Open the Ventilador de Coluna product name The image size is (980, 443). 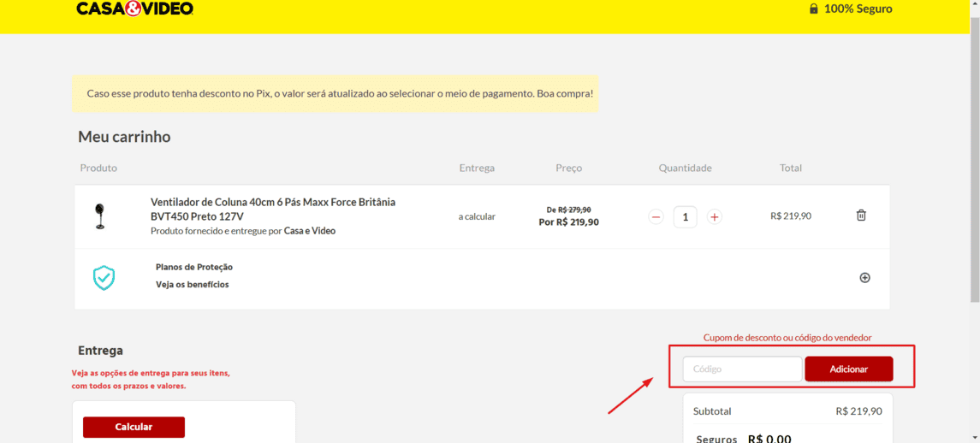click(272, 209)
